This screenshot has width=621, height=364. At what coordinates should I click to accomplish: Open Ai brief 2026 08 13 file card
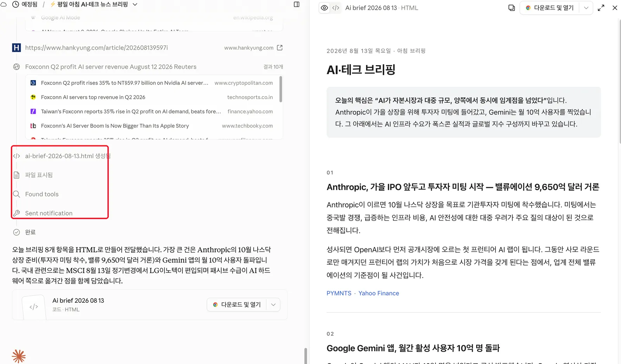(x=150, y=305)
